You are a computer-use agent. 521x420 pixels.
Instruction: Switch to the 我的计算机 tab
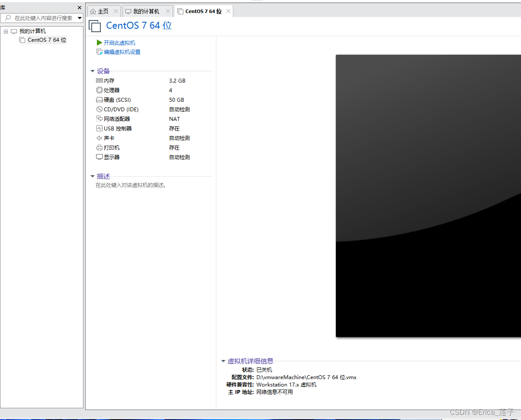(148, 11)
